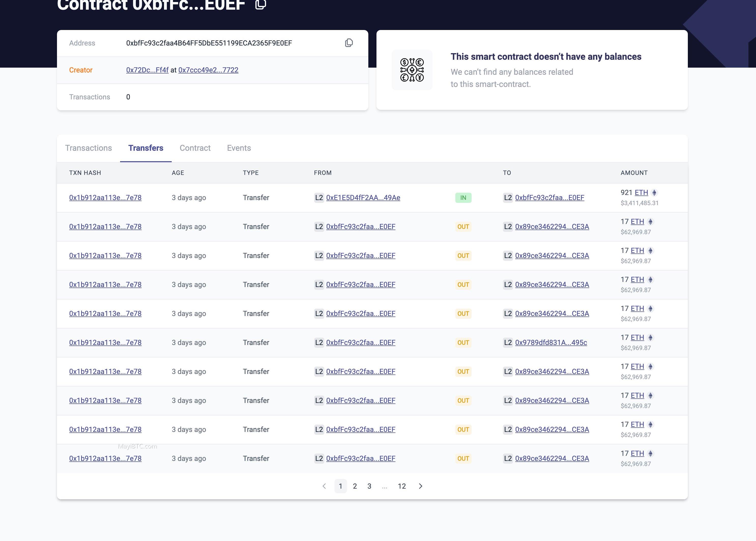
Task: Click the $3,411,485.31 value
Action: click(x=639, y=203)
